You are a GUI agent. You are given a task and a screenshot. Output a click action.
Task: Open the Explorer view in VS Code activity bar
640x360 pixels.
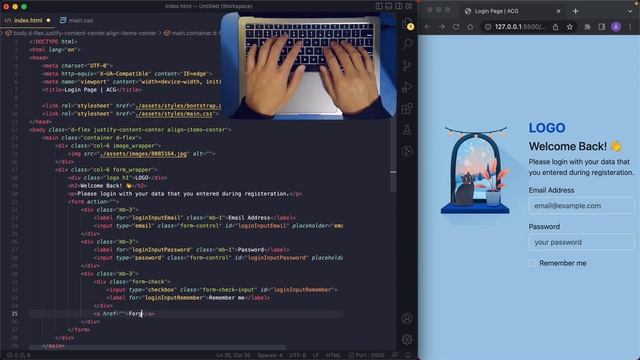tap(407, 24)
